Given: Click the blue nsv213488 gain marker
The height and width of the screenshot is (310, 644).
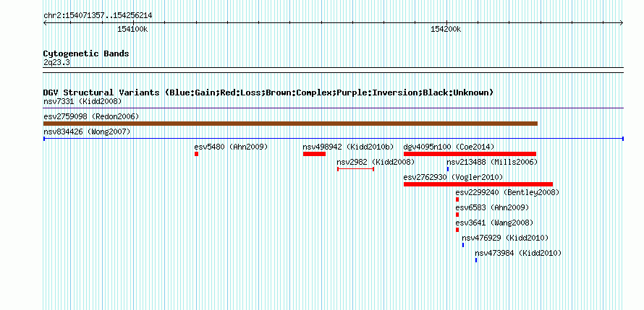Looking at the screenshot, I should coord(448,169).
